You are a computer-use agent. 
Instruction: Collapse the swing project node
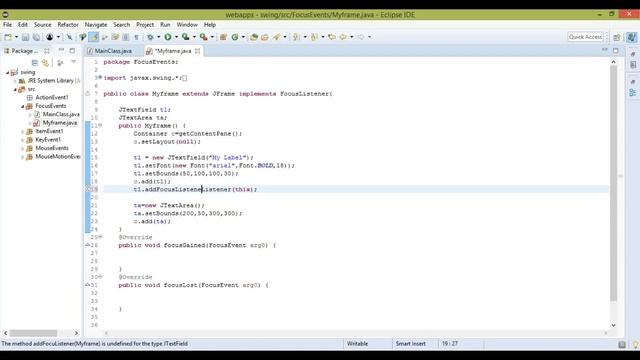(8, 72)
